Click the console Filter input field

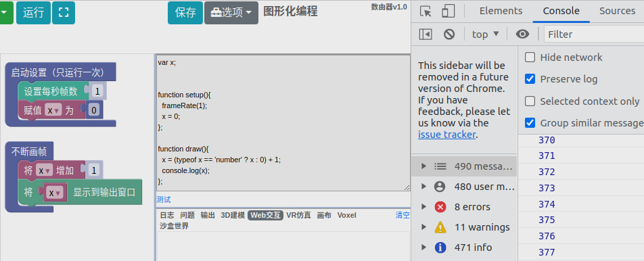594,34
